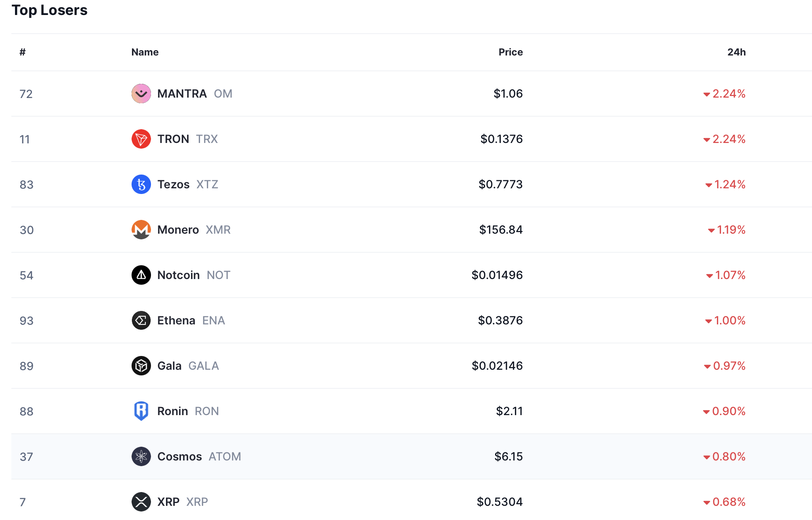Click TRON's $0.1376 price cell

click(501, 139)
